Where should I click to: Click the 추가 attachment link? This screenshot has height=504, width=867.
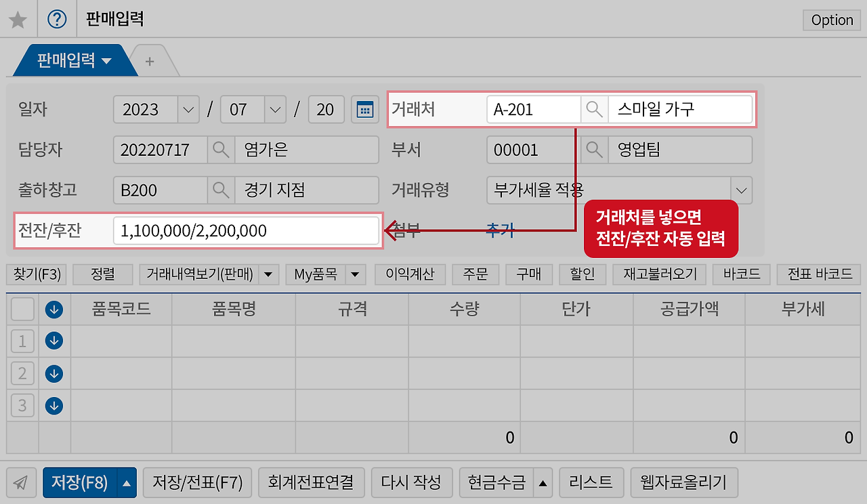coord(500,231)
